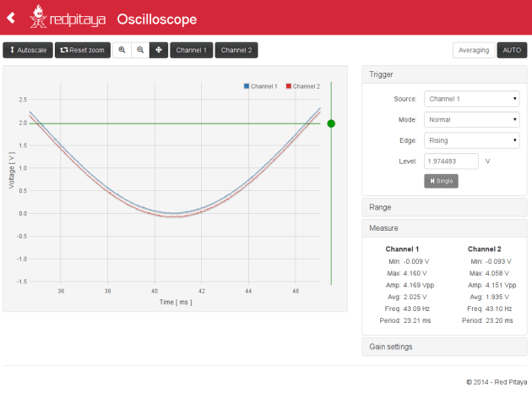Image resolution: width=532 pixels, height=399 pixels.
Task: Click the green trigger level slider handle
Action: (x=331, y=123)
